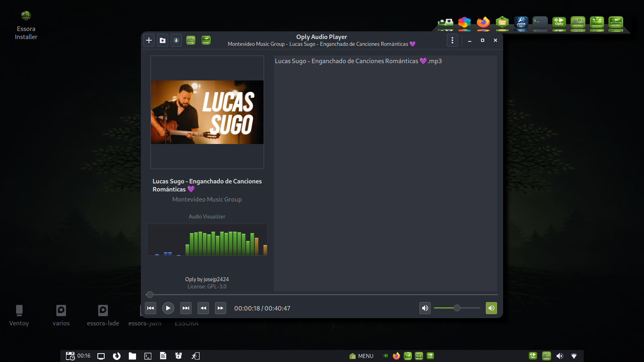The width and height of the screenshot is (644, 362).
Task: Add a file with the plus button
Action: [149, 40]
